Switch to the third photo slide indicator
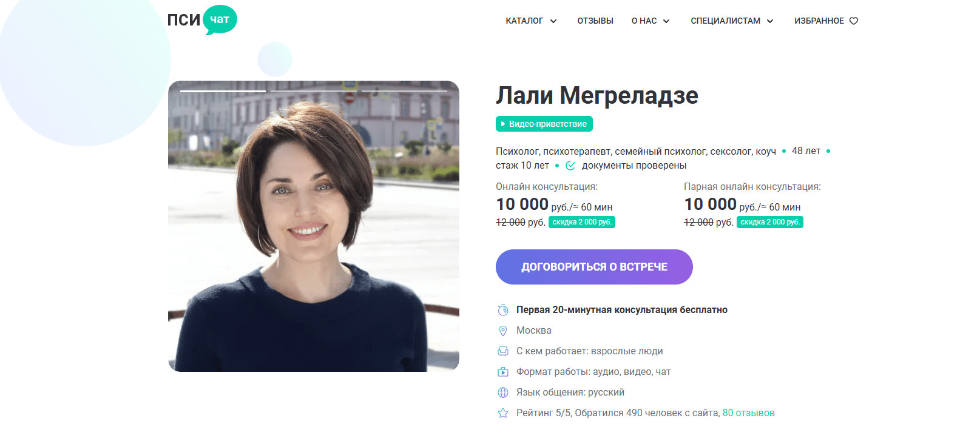 point(404,91)
